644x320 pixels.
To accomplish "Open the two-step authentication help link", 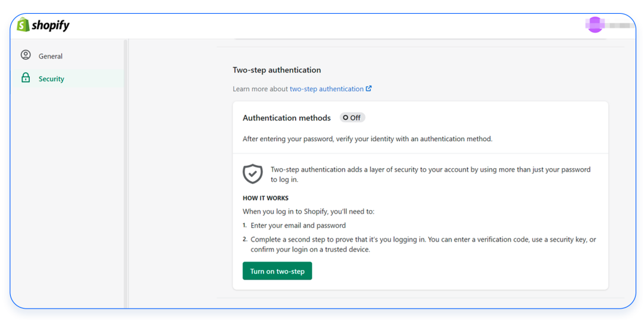I will 326,89.
